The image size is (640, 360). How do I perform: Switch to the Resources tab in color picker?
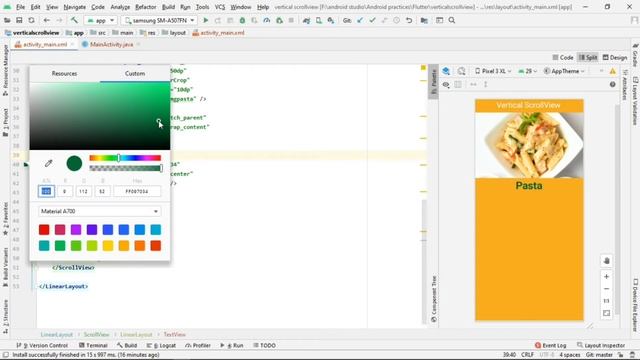(64, 73)
